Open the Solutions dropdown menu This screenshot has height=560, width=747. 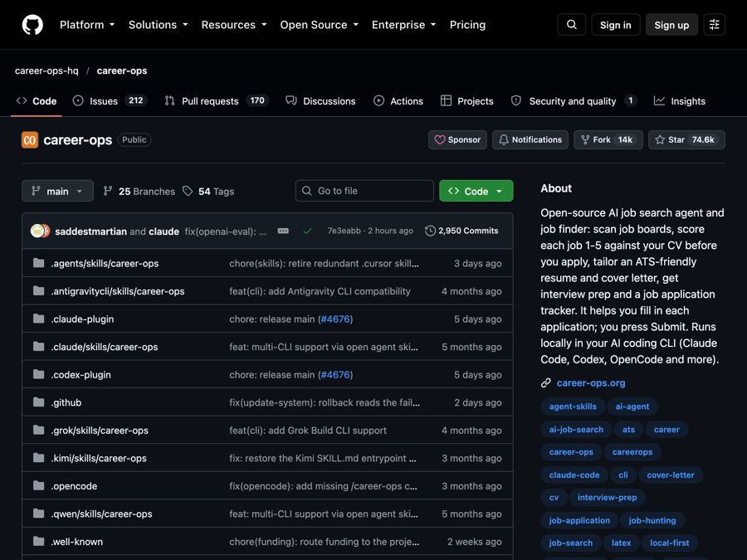click(x=159, y=25)
